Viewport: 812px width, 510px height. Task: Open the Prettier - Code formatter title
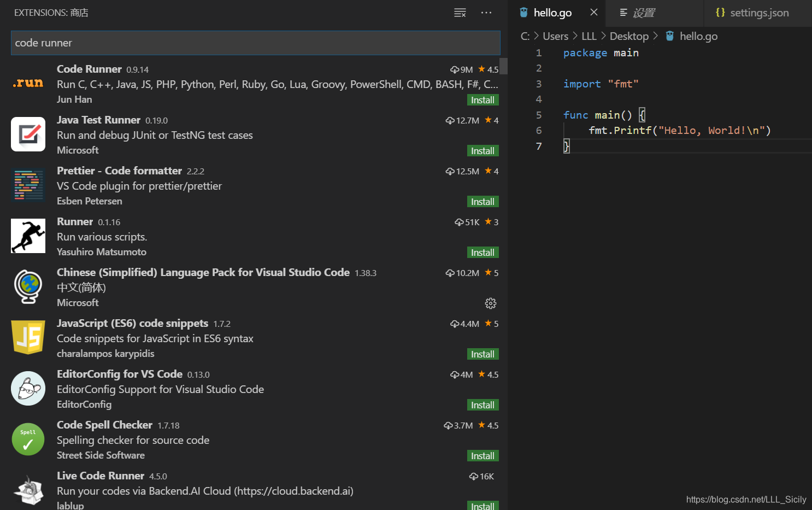click(119, 171)
